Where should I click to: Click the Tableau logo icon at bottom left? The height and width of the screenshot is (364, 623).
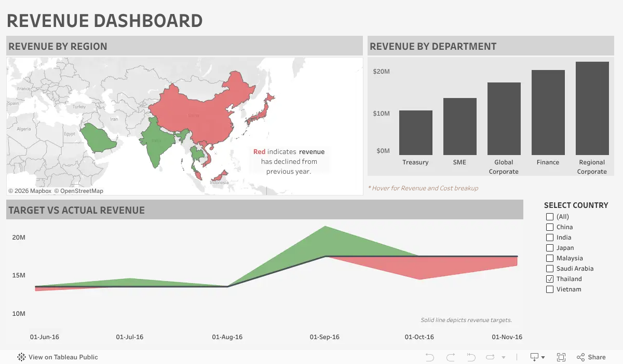point(22,357)
